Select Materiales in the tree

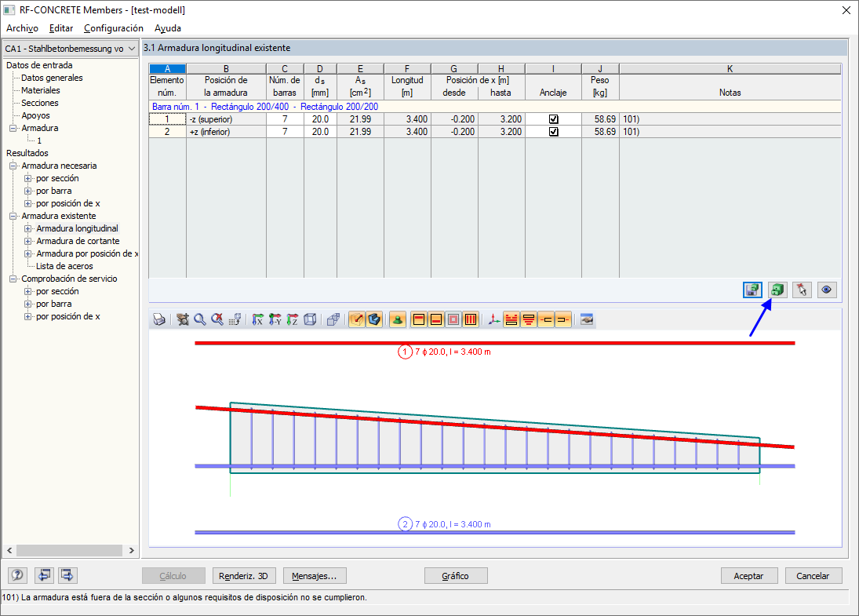pos(41,90)
